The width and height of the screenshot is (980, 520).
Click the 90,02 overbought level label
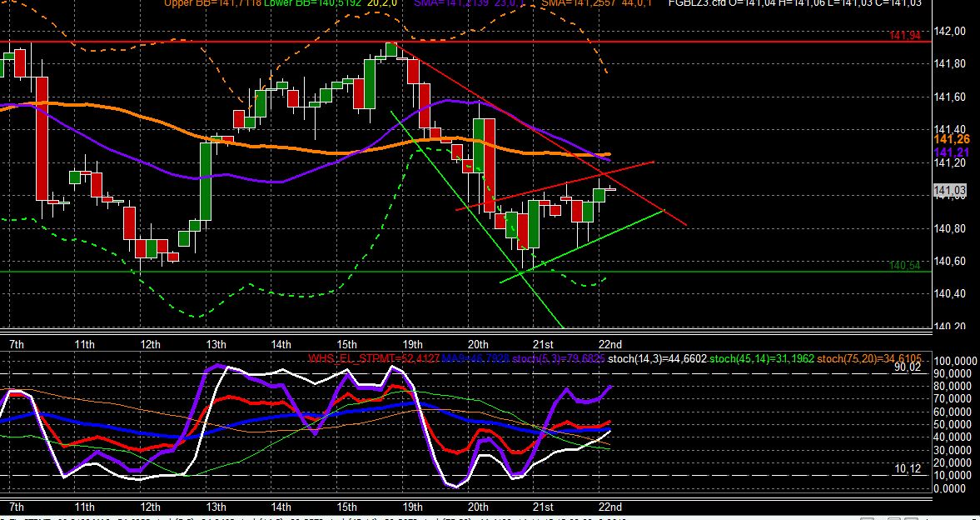(907, 367)
